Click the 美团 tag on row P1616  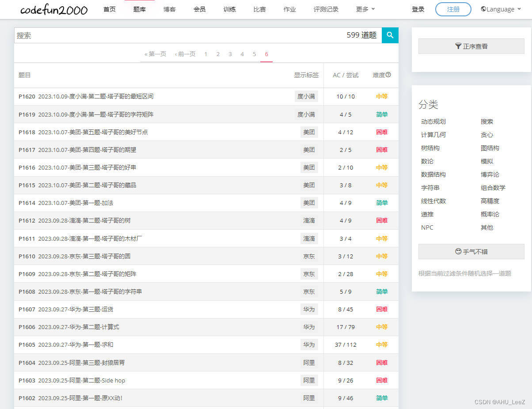pyautogui.click(x=309, y=167)
